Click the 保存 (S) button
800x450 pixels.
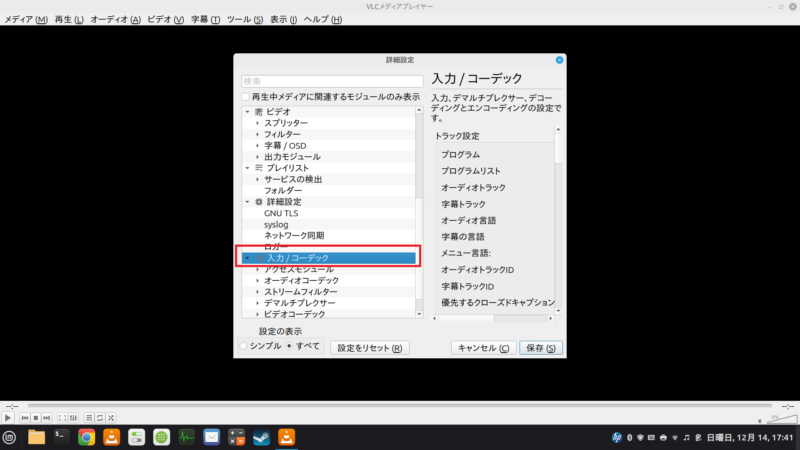tap(540, 348)
